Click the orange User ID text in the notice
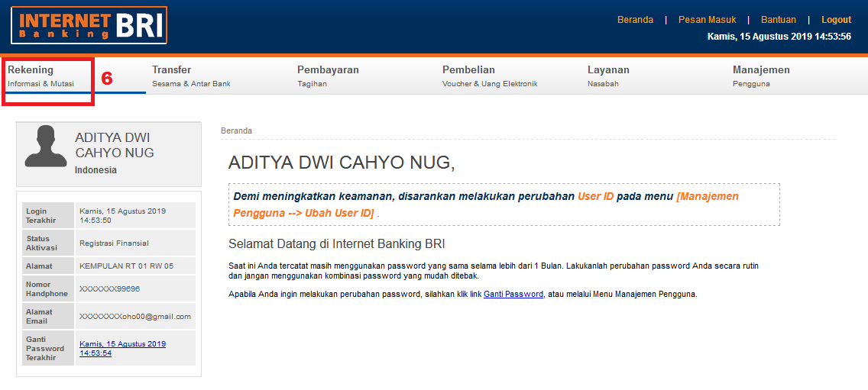The height and width of the screenshot is (390, 868). tap(596, 196)
